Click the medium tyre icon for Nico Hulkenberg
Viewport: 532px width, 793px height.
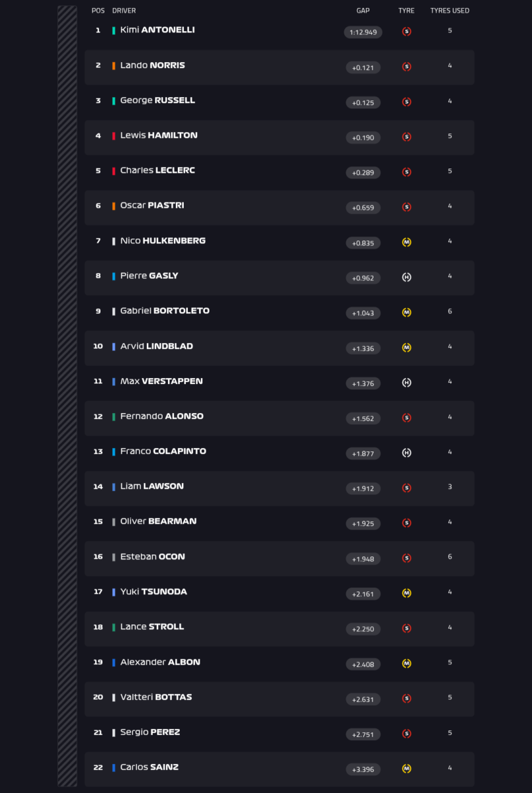click(x=406, y=243)
